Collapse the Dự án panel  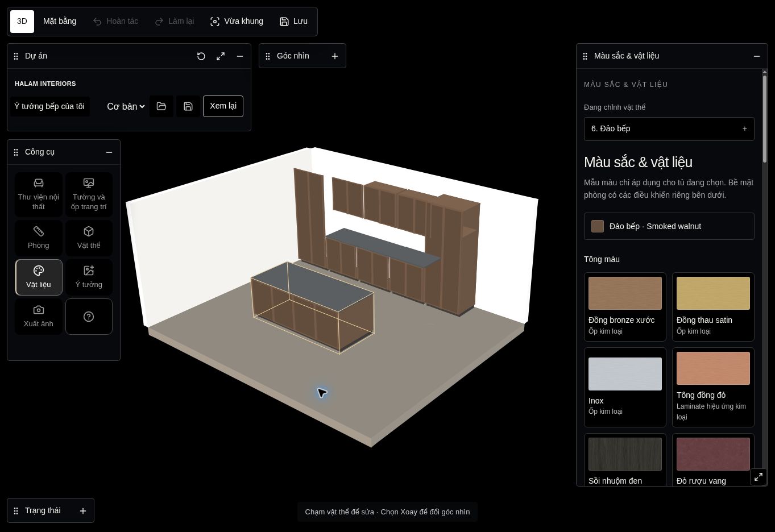tap(240, 56)
